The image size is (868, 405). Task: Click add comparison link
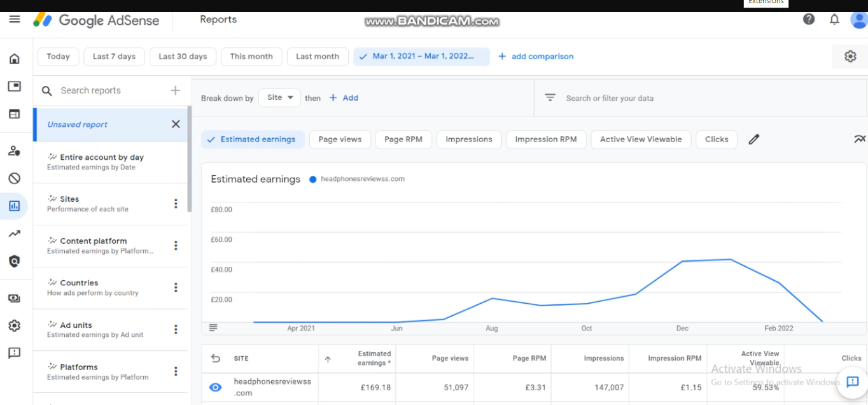coord(535,57)
